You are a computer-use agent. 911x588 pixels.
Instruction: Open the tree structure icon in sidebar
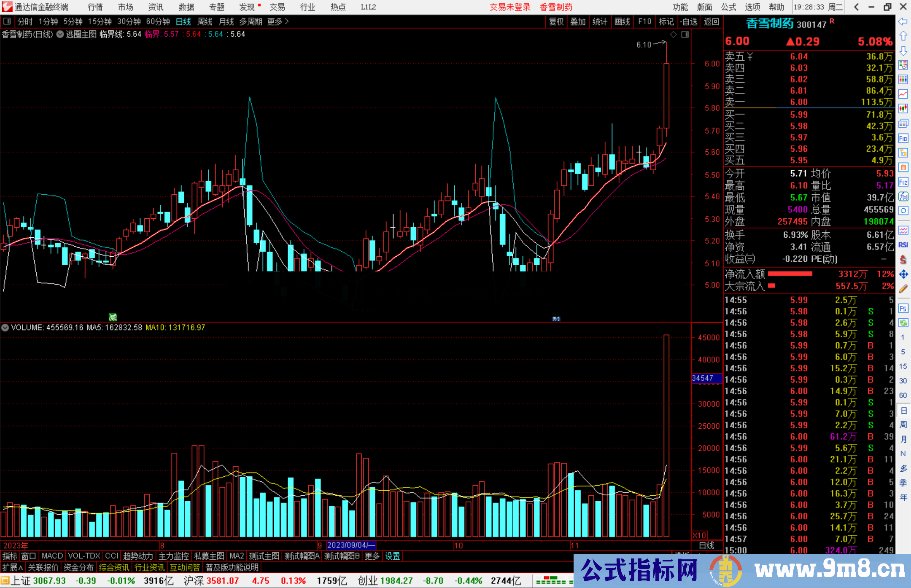tap(903, 153)
